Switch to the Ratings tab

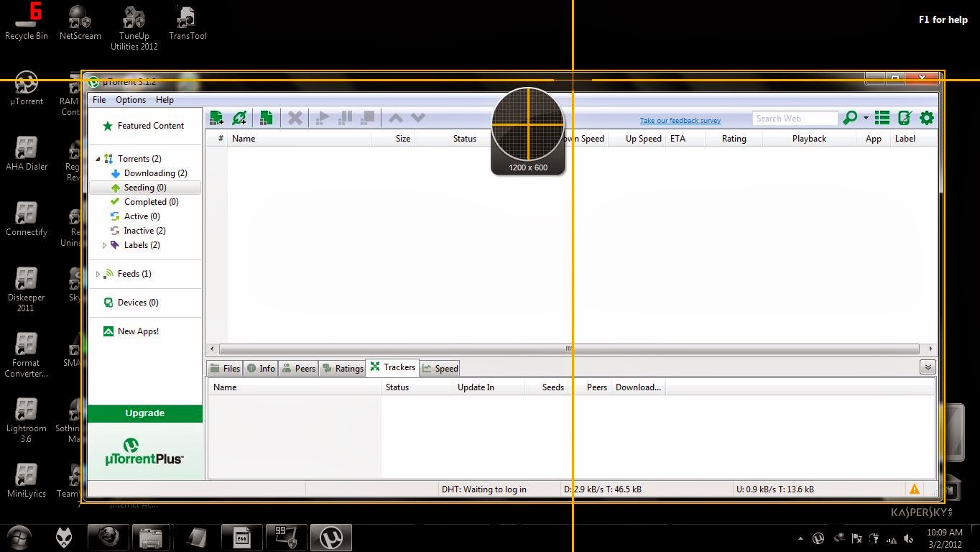(343, 368)
